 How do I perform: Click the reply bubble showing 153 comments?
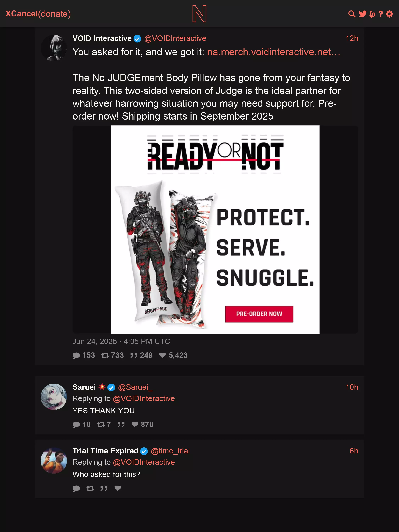(76, 355)
